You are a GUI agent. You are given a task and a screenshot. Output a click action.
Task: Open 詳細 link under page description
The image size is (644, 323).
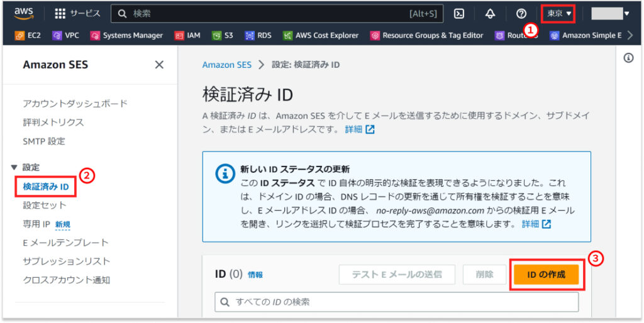pos(359,129)
